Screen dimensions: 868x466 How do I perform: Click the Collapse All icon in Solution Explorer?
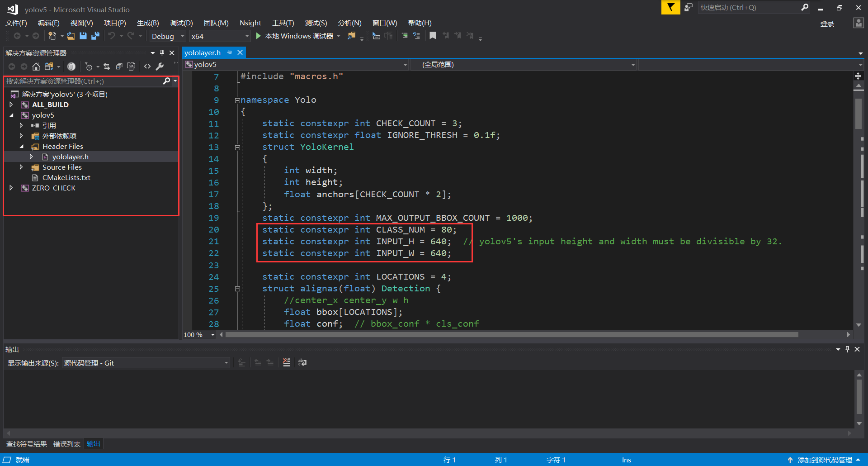[119, 67]
